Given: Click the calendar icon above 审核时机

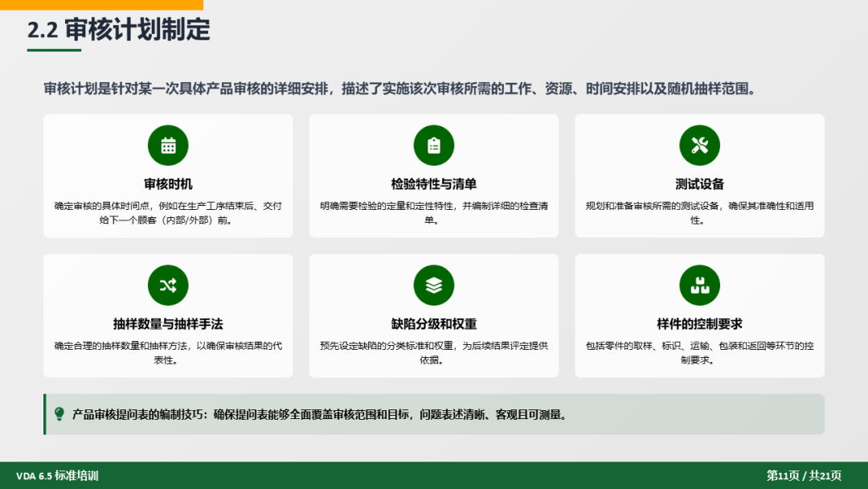Looking at the screenshot, I should tap(168, 146).
